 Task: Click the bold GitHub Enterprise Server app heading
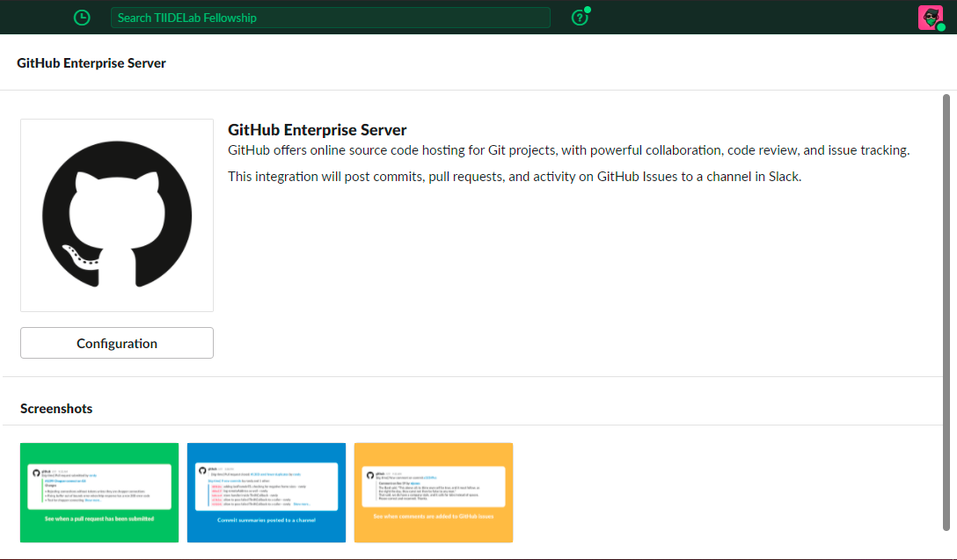pos(317,129)
